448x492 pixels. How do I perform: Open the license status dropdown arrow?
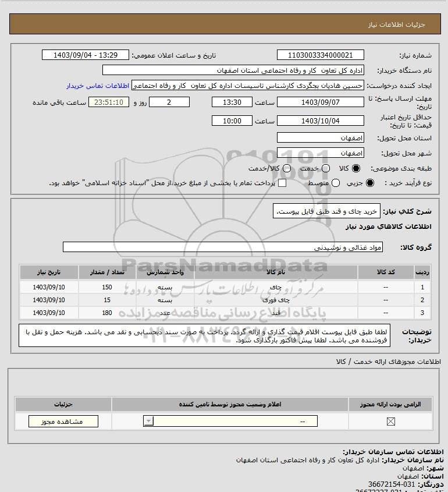pos(148,421)
